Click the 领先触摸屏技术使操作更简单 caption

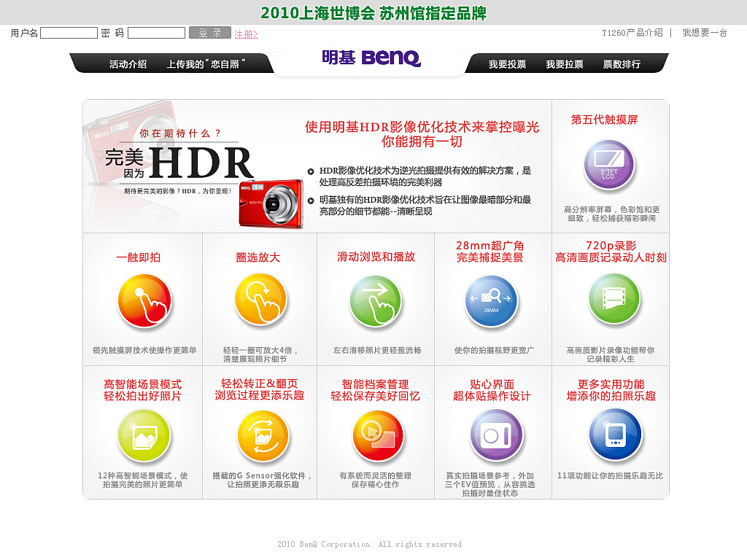pos(144,350)
